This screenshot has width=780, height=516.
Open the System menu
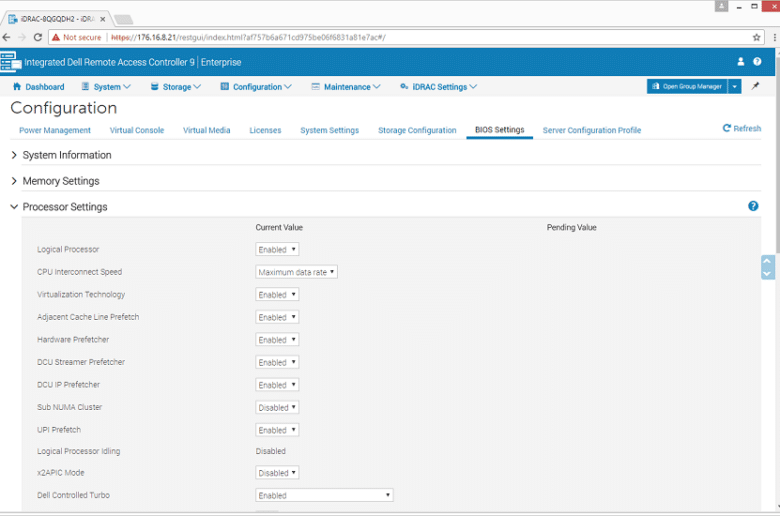coord(106,87)
